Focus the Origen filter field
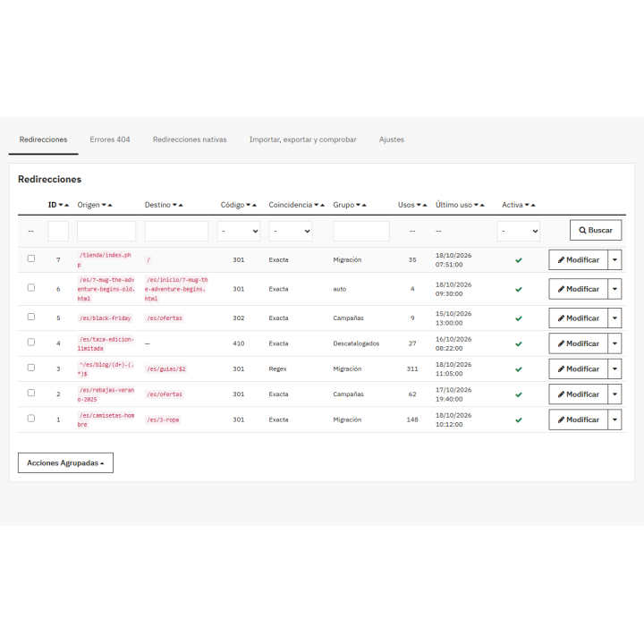The height and width of the screenshot is (644, 644). [106, 231]
